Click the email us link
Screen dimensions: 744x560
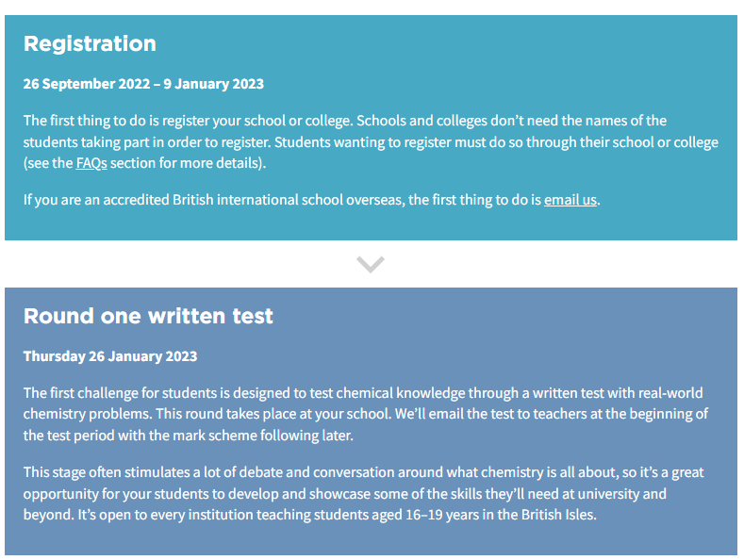[570, 200]
